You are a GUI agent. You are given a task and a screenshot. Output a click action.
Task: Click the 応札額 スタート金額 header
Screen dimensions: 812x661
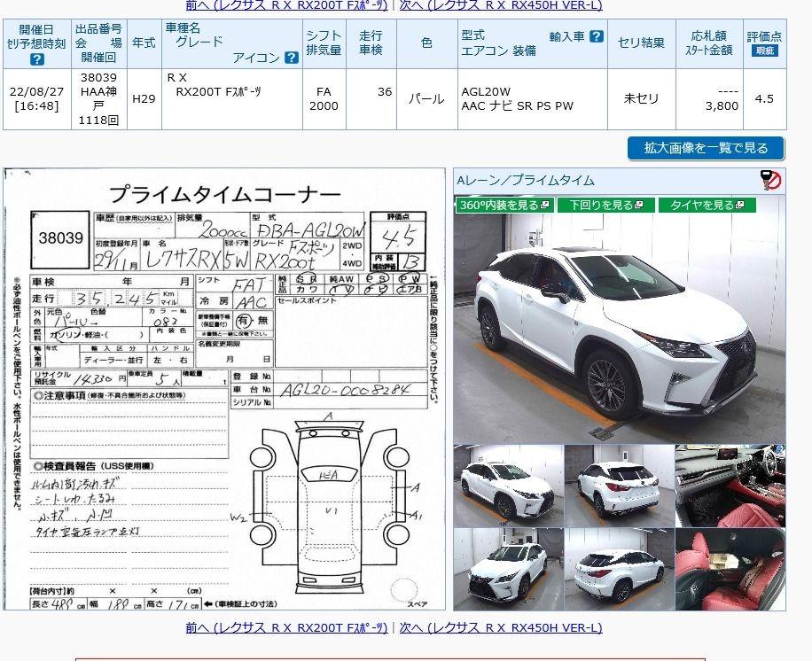click(x=709, y=43)
